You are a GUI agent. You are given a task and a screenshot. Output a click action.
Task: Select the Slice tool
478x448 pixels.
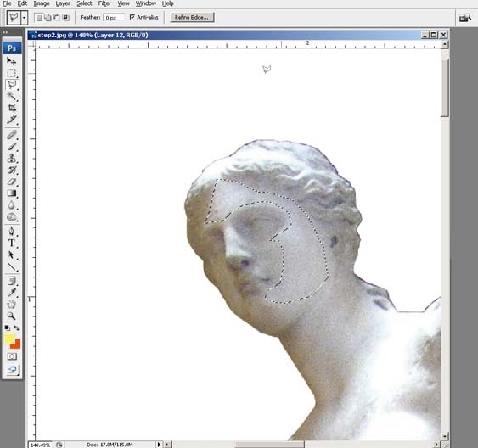(x=12, y=120)
